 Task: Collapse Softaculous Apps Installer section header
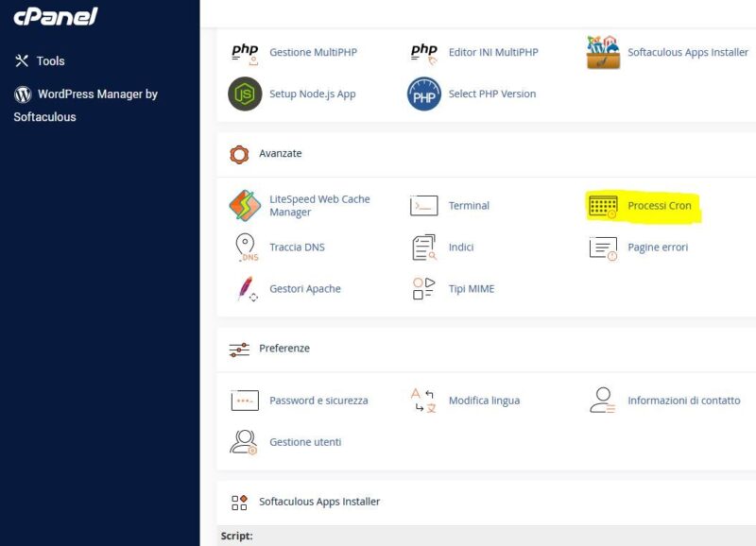click(x=487, y=503)
